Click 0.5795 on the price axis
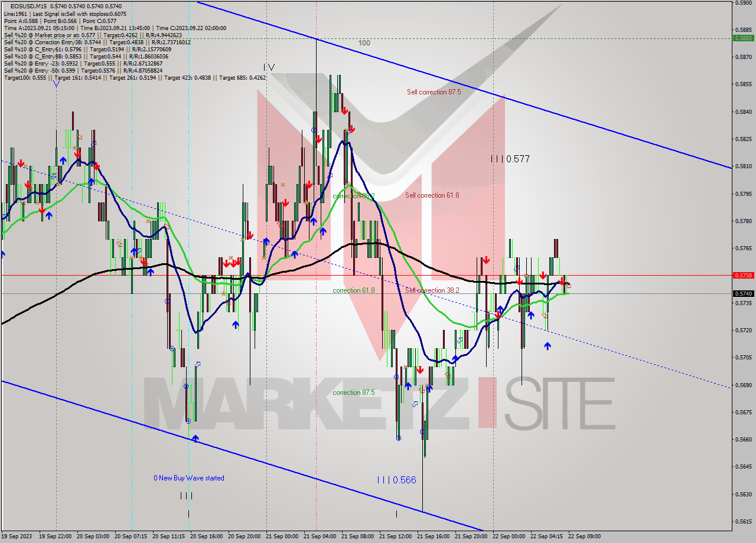The width and height of the screenshot is (756, 543). pyautogui.click(x=743, y=194)
